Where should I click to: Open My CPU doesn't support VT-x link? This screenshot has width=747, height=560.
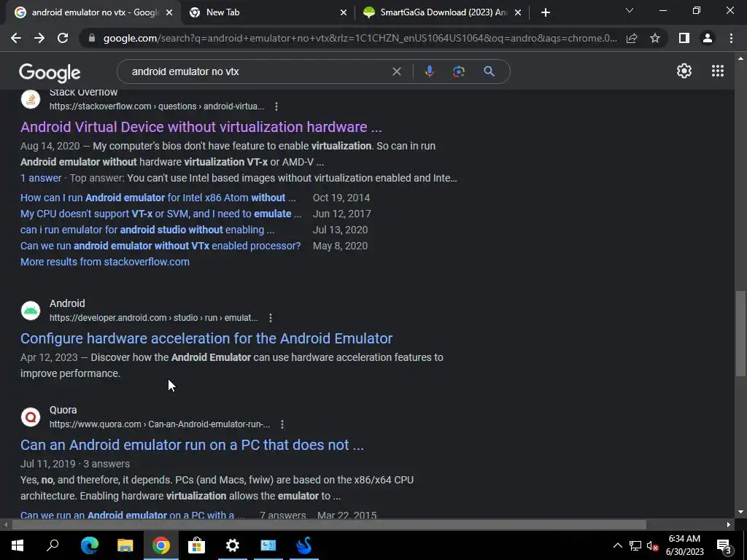(161, 214)
